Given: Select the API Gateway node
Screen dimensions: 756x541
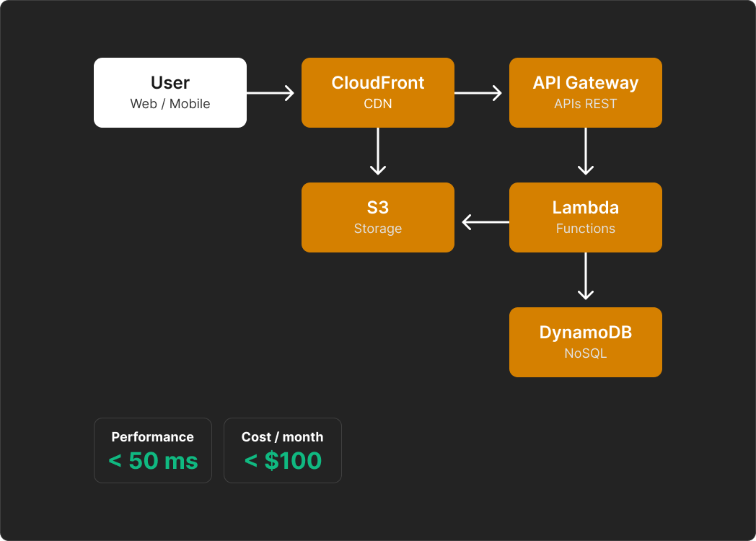Looking at the screenshot, I should [x=585, y=92].
